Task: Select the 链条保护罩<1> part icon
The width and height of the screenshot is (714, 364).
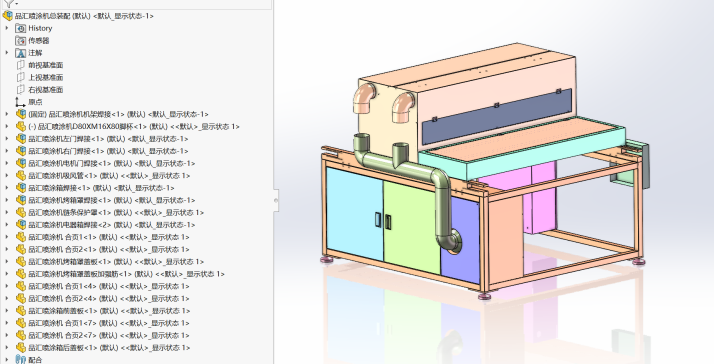Action: click(20, 213)
